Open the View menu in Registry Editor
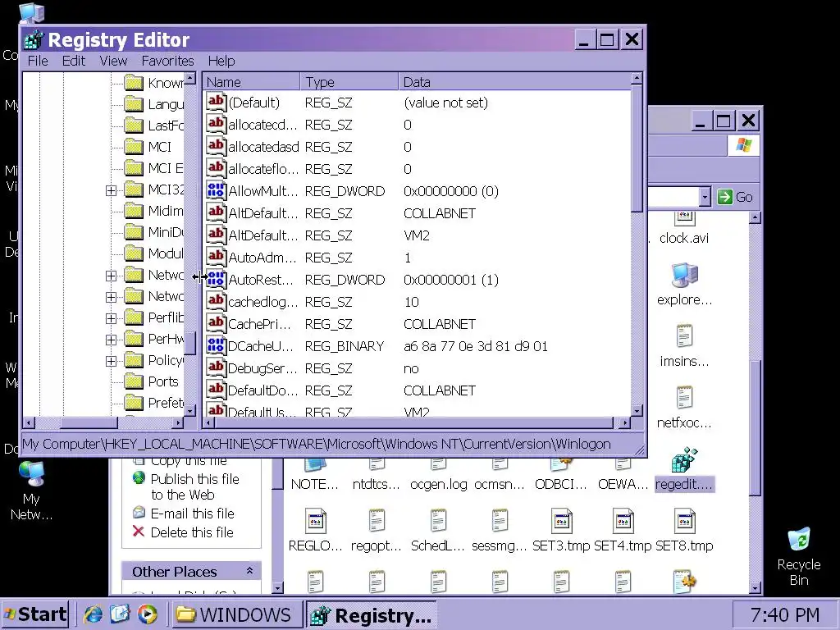This screenshot has height=630, width=840. coord(113,61)
